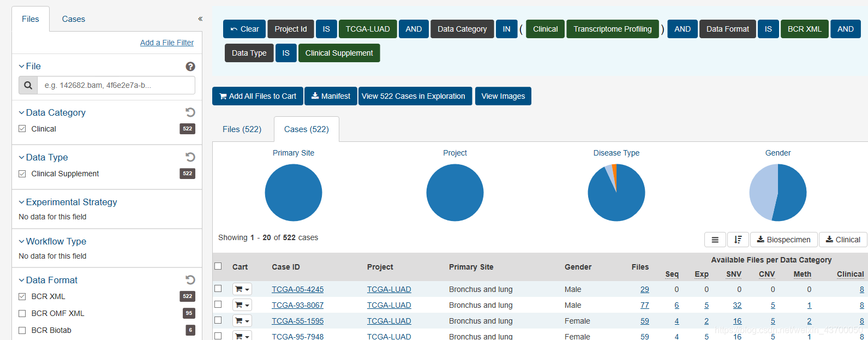The image size is (868, 340).
Task: Tick the row checkbox for TCGA-05-4245
Action: point(218,289)
